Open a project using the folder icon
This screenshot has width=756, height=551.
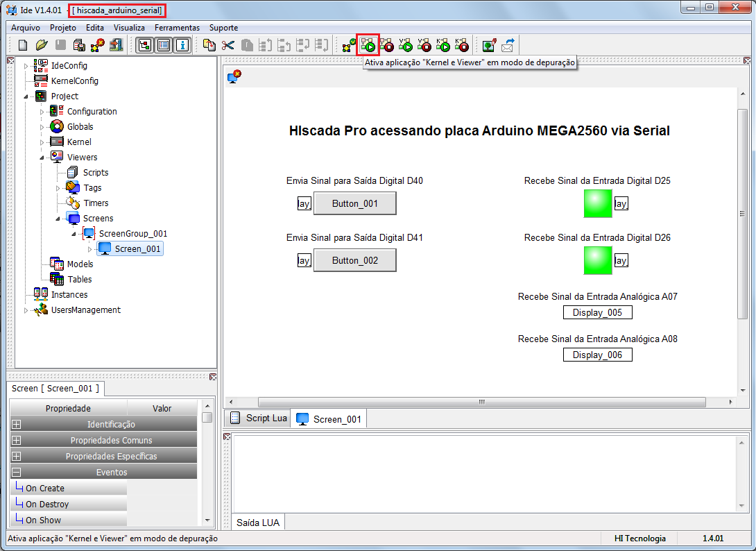pos(42,45)
